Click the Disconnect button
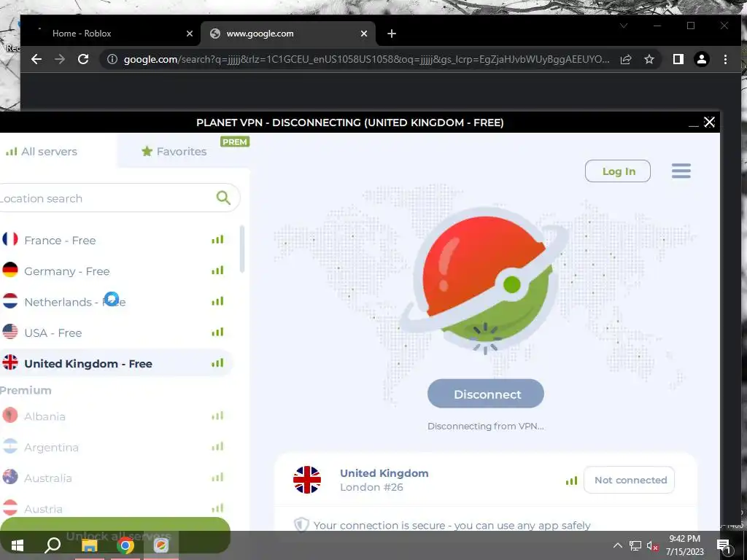 (485, 394)
